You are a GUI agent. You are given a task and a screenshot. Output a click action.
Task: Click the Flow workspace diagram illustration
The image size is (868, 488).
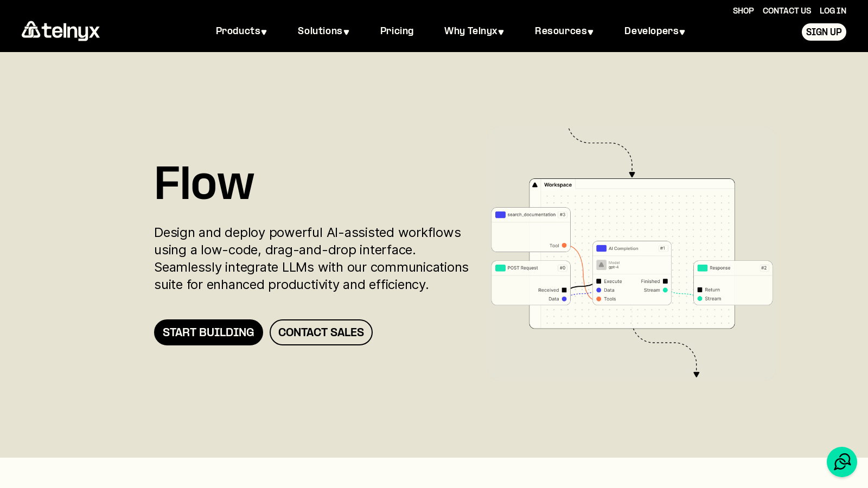coord(632,253)
